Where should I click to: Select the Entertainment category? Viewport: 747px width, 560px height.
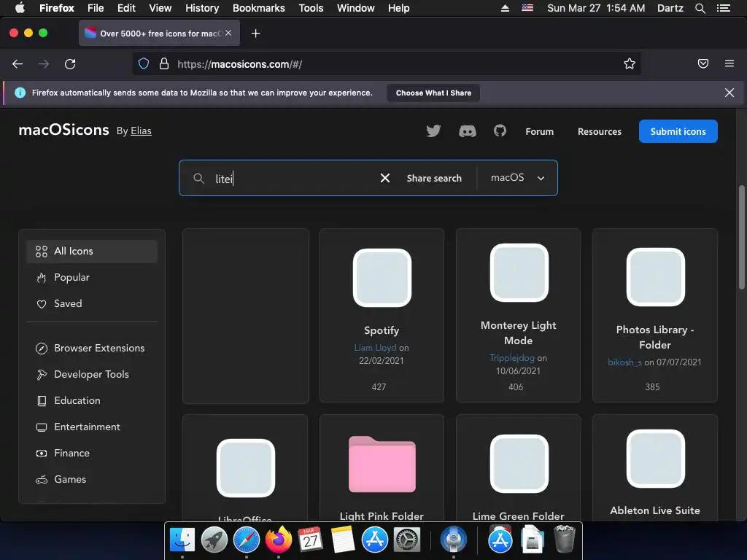point(92,427)
